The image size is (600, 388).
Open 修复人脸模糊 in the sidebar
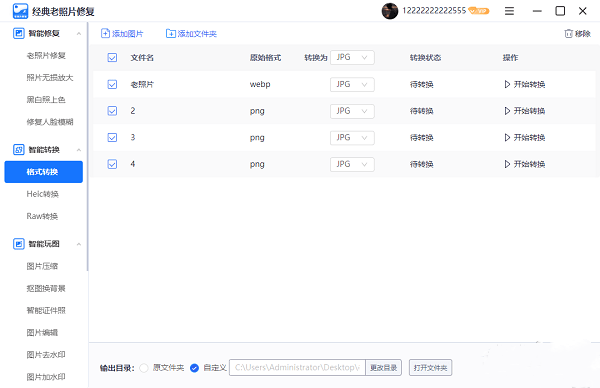(x=50, y=122)
